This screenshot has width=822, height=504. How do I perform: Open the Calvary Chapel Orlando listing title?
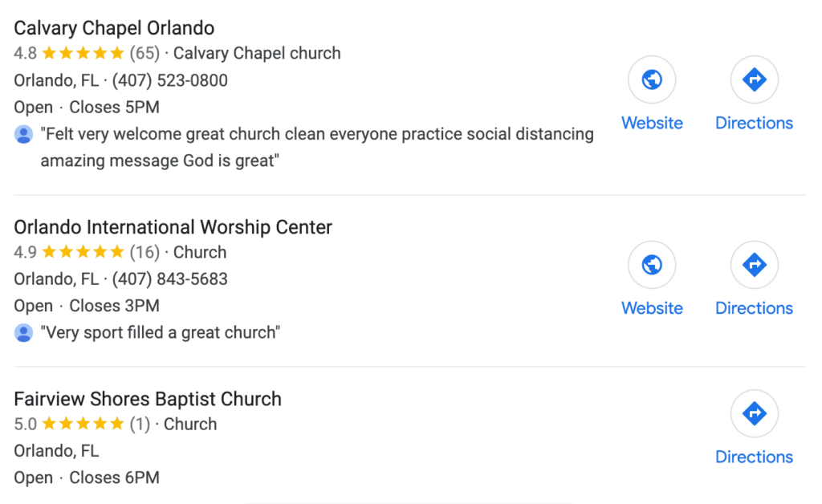pyautogui.click(x=113, y=27)
